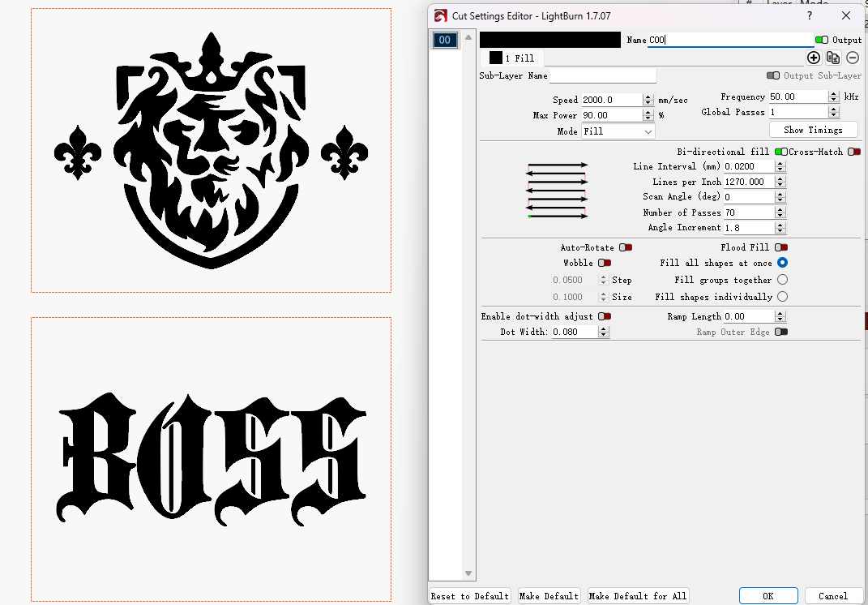This screenshot has height=605, width=868.
Task: Adjust Global Passes spinner
Action: pyautogui.click(x=834, y=112)
